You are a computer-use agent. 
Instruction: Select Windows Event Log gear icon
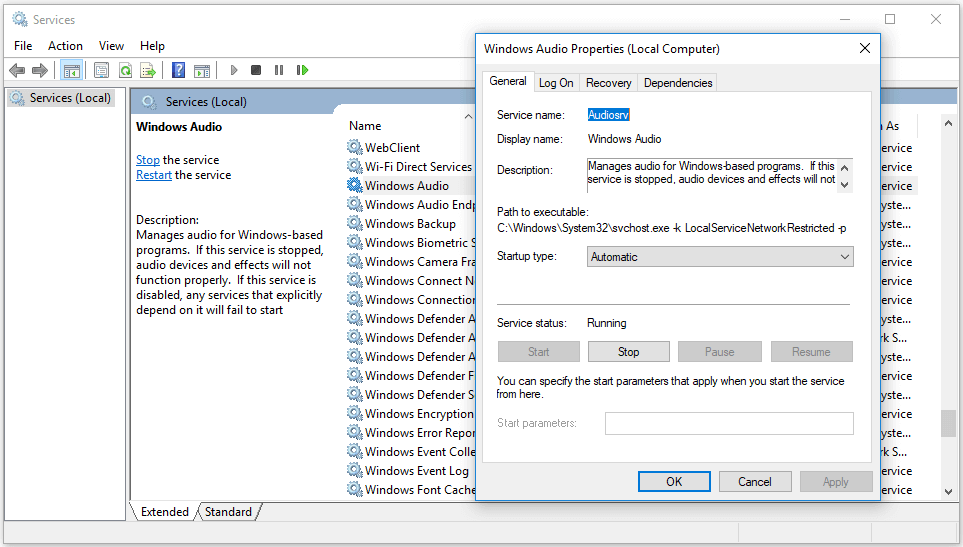click(x=354, y=470)
